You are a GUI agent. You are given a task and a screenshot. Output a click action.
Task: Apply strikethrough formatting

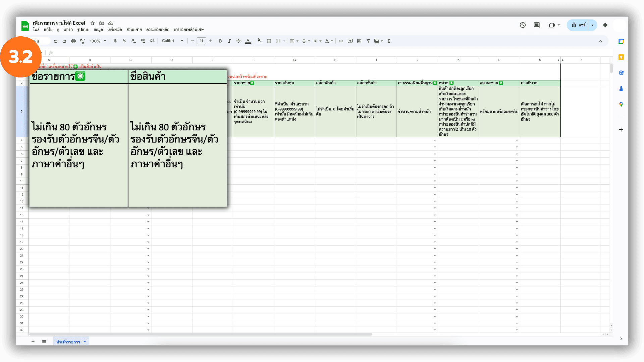[x=238, y=41]
